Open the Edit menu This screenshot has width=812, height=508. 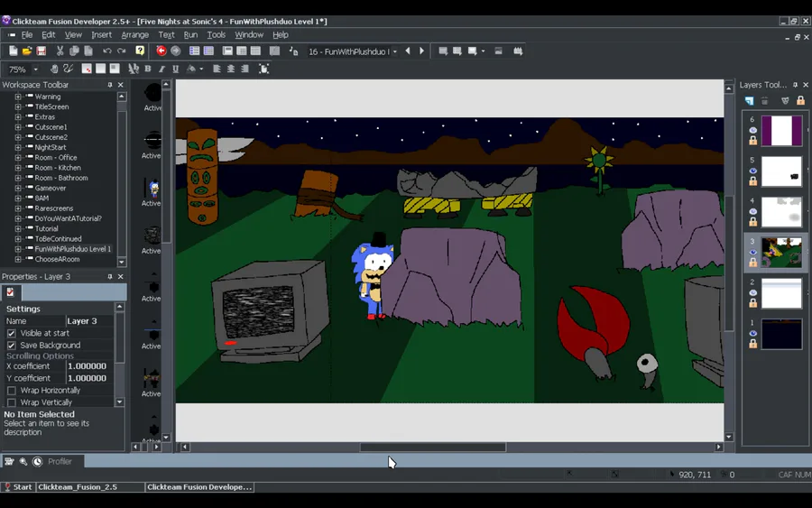[48, 34]
